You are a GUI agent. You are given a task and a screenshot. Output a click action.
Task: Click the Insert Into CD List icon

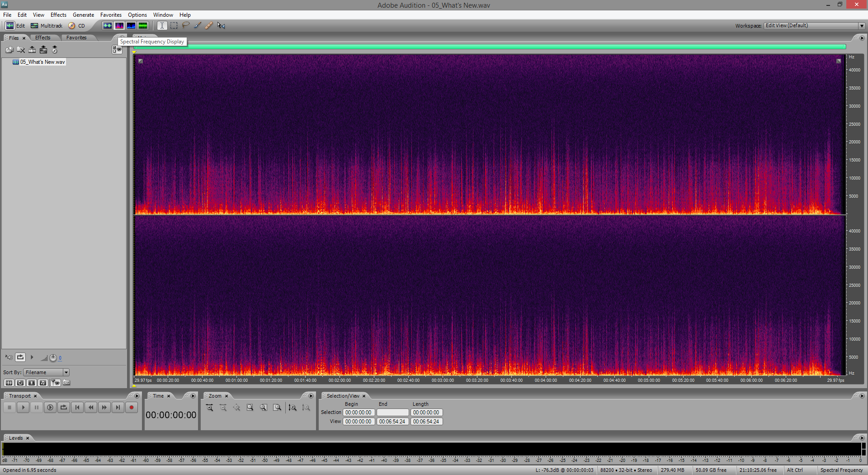[x=55, y=50]
